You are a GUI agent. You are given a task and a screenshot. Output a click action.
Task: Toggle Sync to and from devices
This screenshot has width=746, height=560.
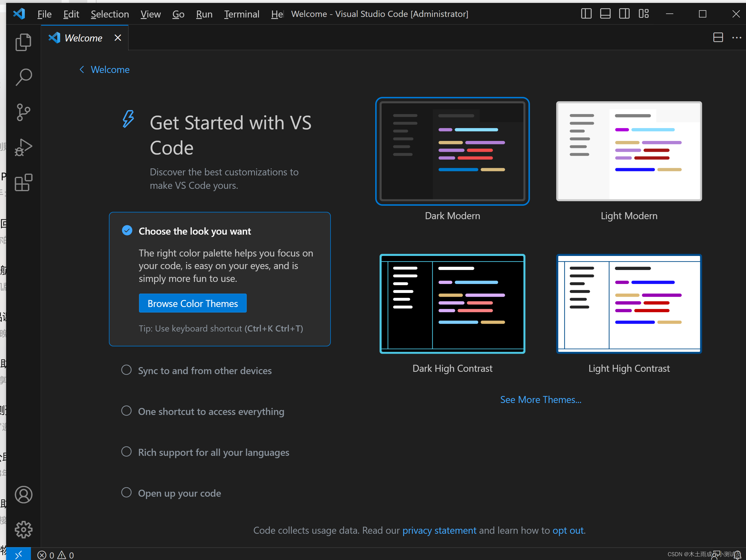[x=126, y=371]
